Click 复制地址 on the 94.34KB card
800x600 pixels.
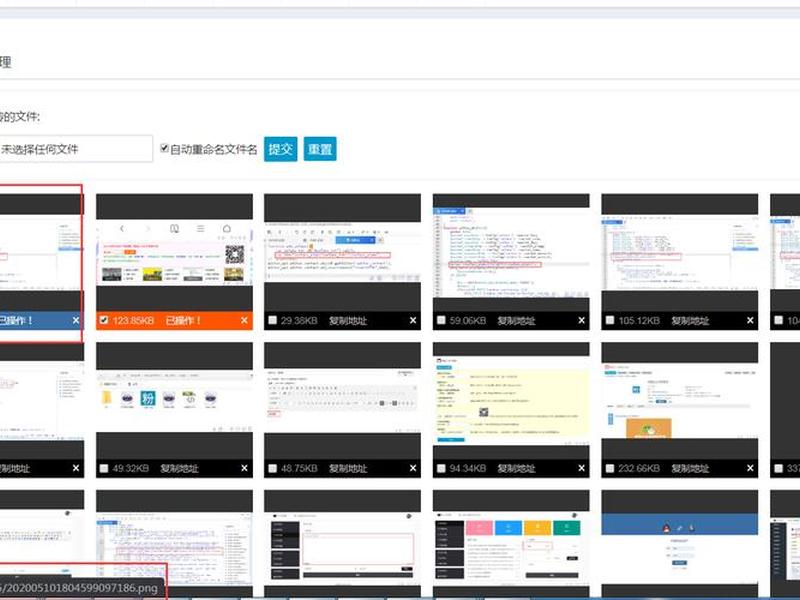tap(516, 468)
